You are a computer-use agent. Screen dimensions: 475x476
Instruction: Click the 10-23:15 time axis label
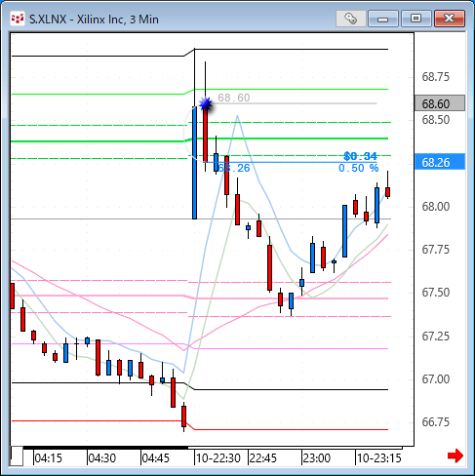pos(379,458)
